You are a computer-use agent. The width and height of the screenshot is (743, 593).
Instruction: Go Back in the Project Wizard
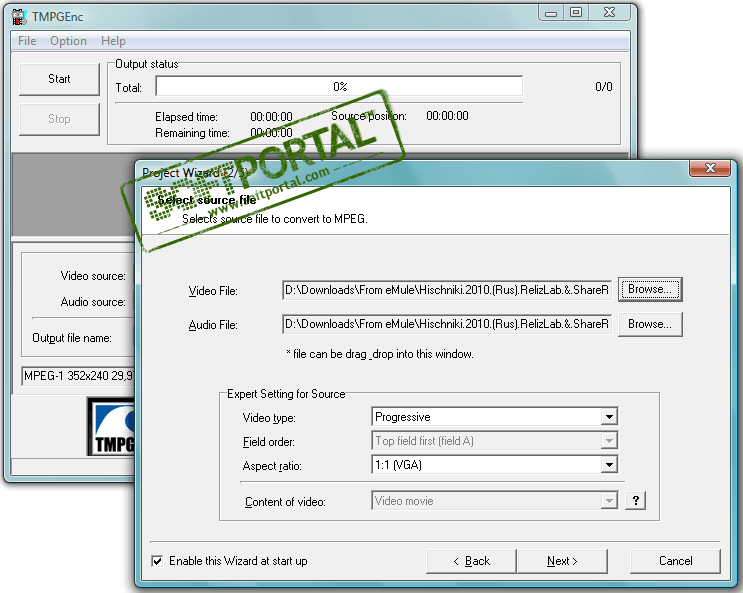pos(471,561)
